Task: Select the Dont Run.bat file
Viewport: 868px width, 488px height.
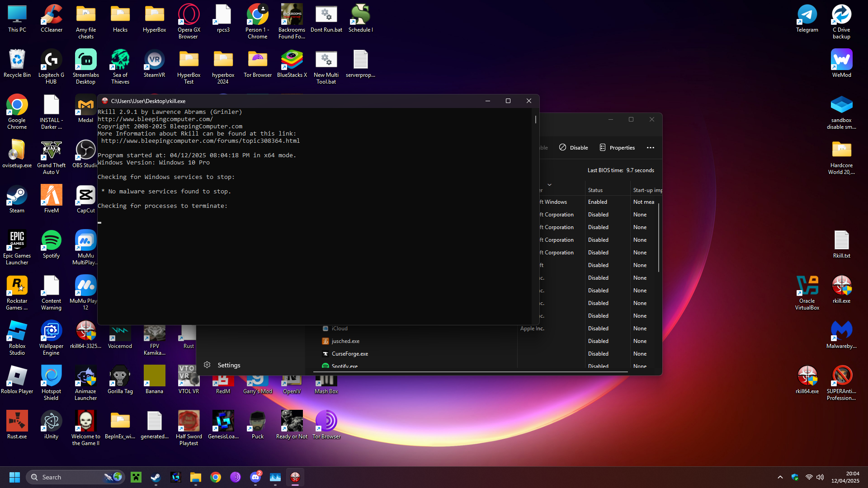Action: (326, 19)
